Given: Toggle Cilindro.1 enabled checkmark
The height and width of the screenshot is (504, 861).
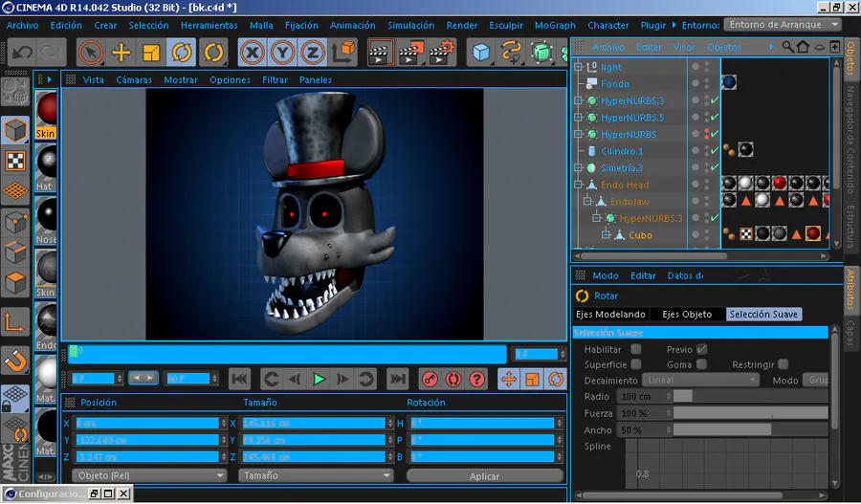Looking at the screenshot, I should (x=715, y=151).
